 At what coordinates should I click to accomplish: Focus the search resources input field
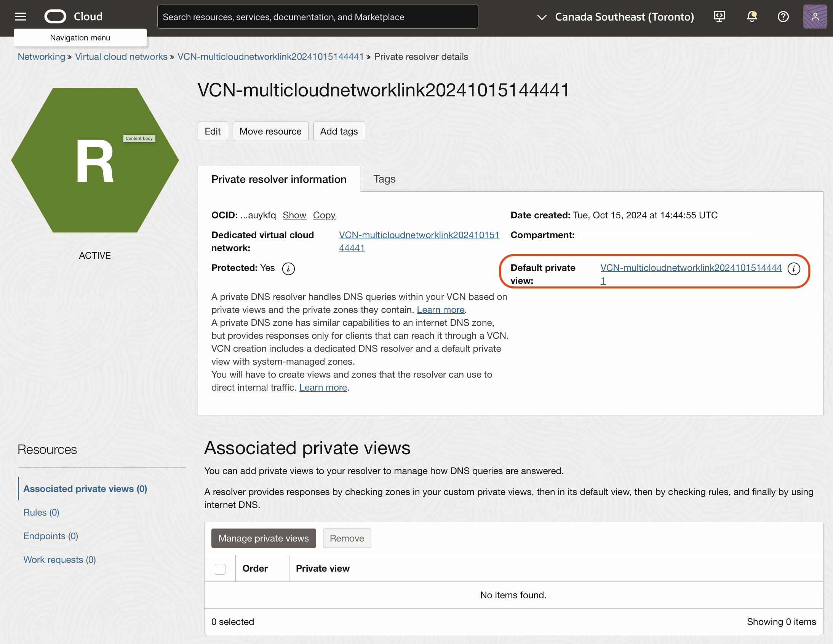[317, 17]
